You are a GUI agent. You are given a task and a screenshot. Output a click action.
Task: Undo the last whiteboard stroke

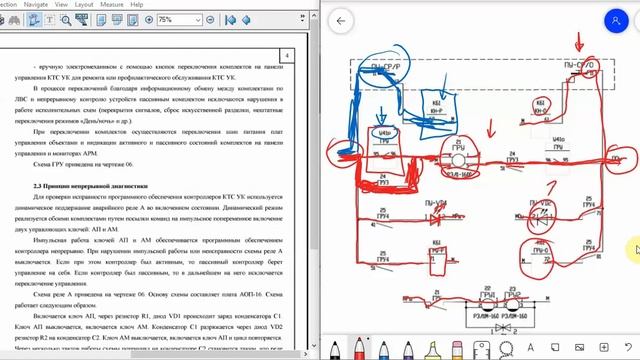[x=628, y=347]
